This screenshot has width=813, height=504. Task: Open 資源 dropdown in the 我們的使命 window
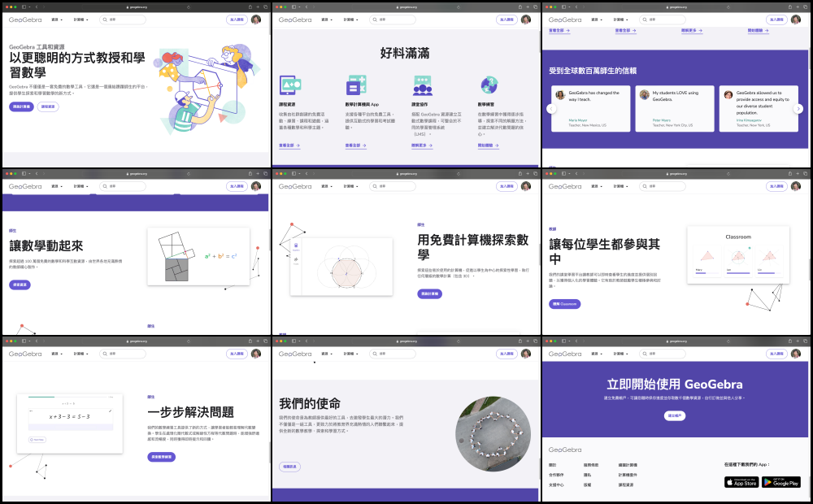[x=328, y=354]
